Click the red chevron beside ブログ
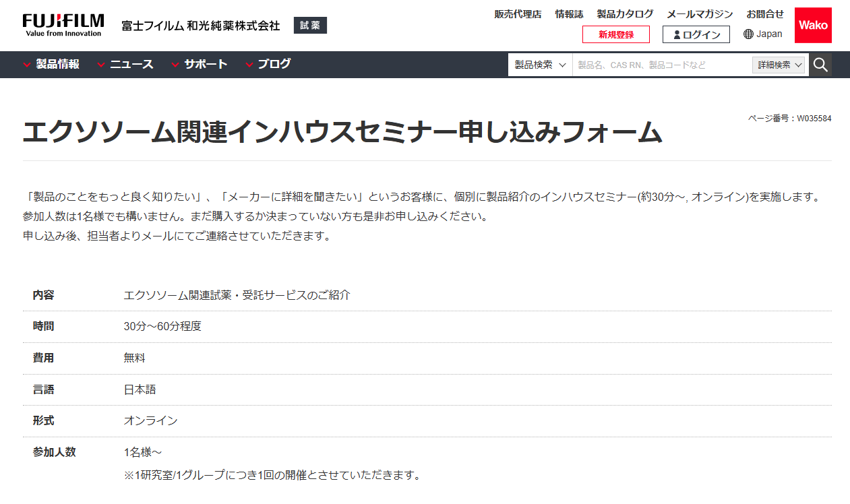The width and height of the screenshot is (850, 504). 249,65
